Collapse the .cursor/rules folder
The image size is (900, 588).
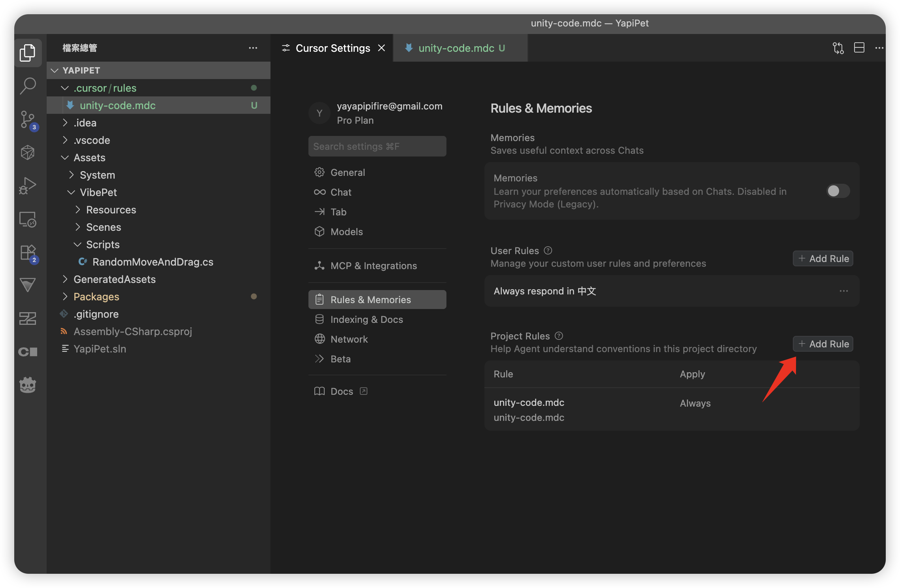(x=65, y=88)
